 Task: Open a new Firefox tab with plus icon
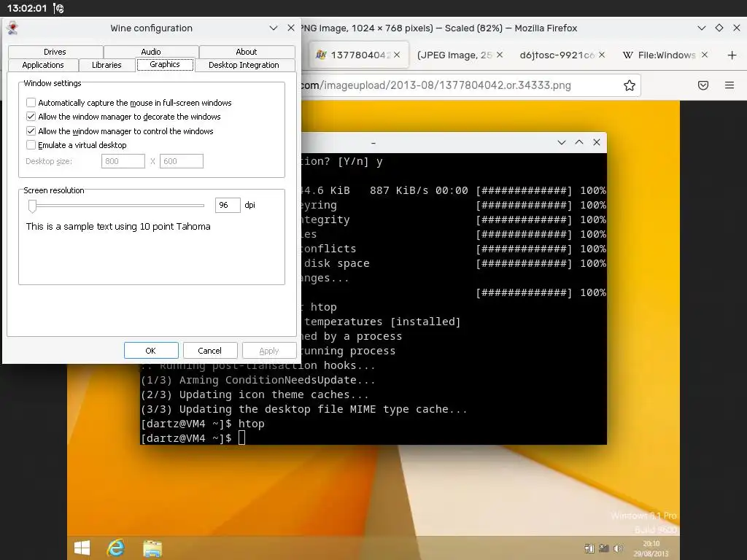tap(732, 55)
